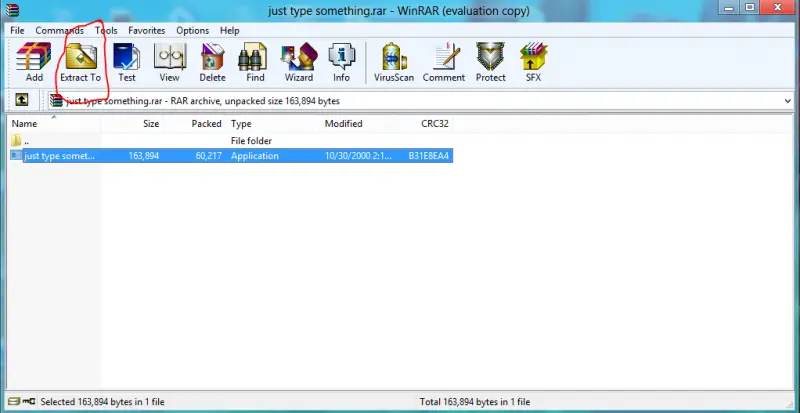Open the Options menu
Image resolution: width=800 pixels, height=413 pixels.
point(192,31)
